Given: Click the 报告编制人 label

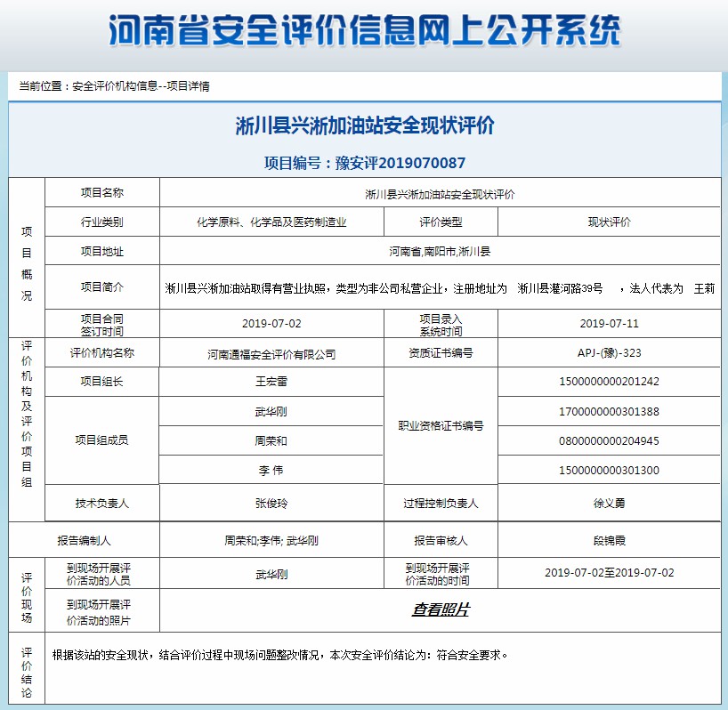Looking at the screenshot, I should coord(84,541).
